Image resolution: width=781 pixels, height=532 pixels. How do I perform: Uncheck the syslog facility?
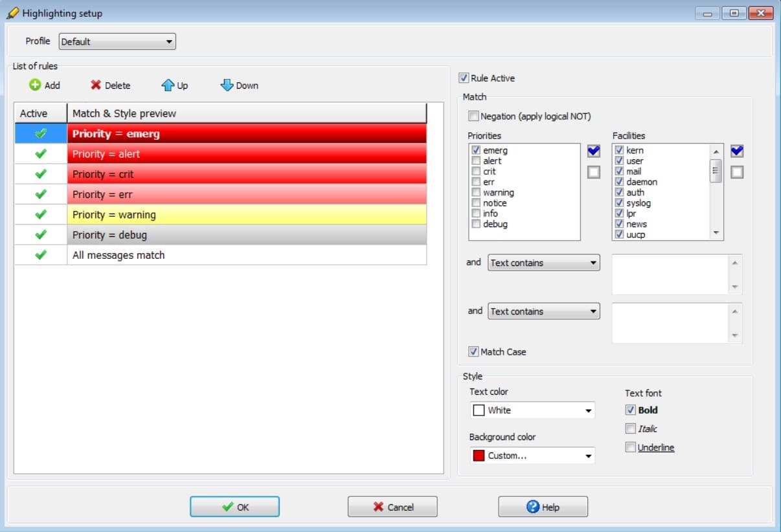pos(619,203)
